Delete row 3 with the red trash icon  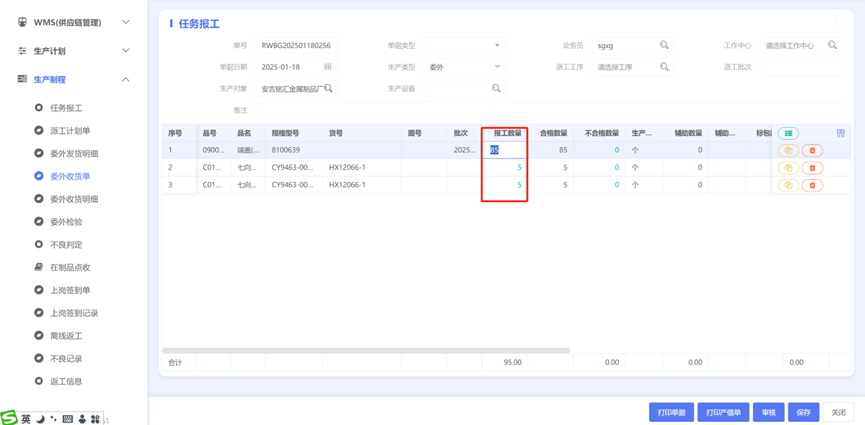(x=812, y=185)
